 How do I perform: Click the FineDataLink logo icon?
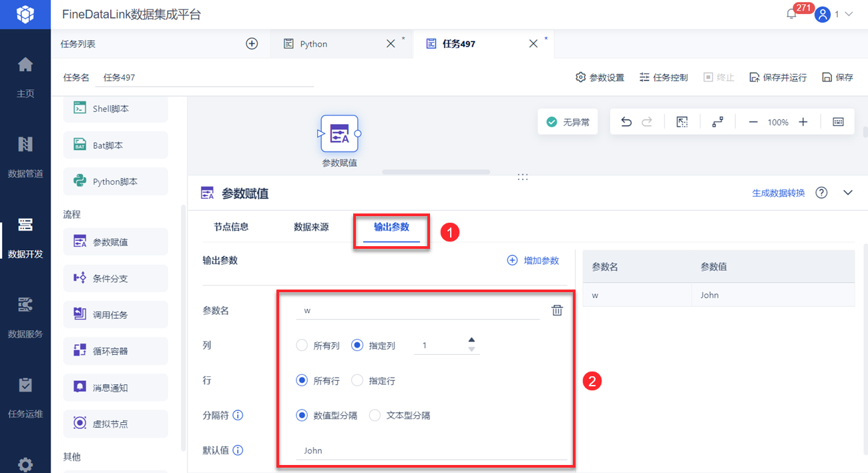click(x=25, y=14)
